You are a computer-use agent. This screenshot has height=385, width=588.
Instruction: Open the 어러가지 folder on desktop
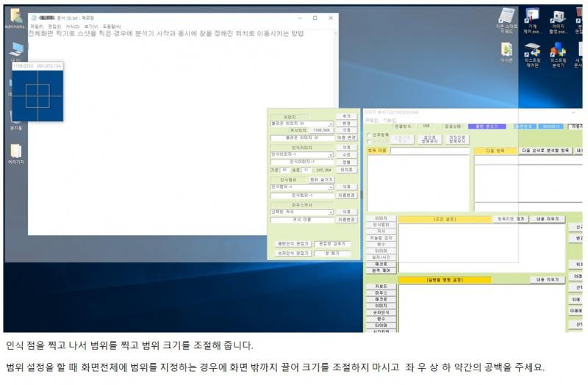[15, 152]
